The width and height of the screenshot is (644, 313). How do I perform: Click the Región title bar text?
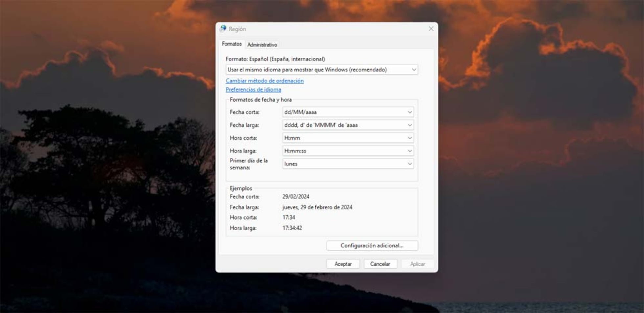click(x=237, y=29)
